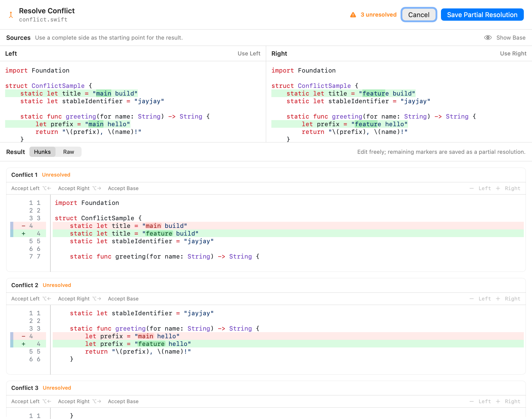Click the Sources section label

tap(18, 38)
